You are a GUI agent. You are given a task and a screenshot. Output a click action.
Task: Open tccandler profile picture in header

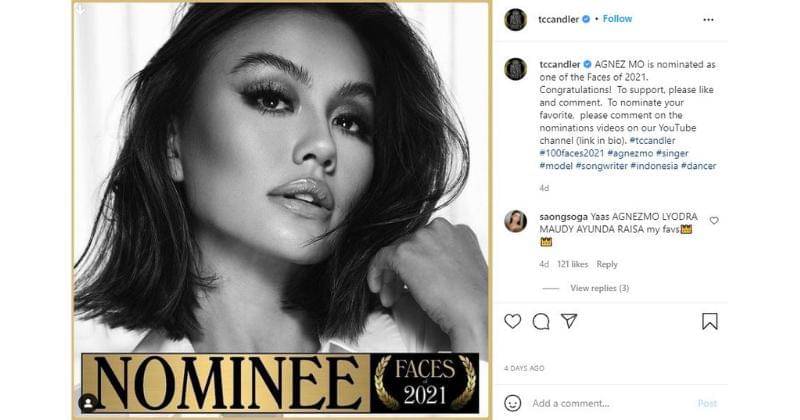pos(515,19)
